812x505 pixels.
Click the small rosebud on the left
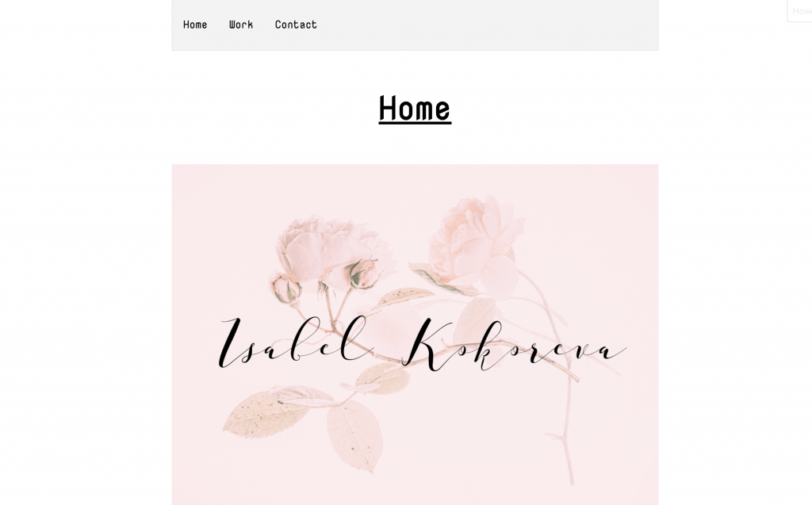pyautogui.click(x=286, y=289)
